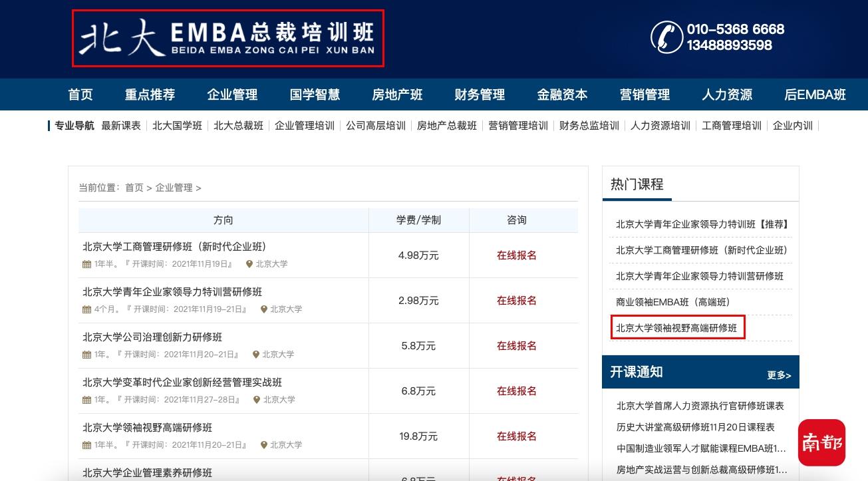
Task: Click the 咨询 column header
Action: [x=517, y=220]
